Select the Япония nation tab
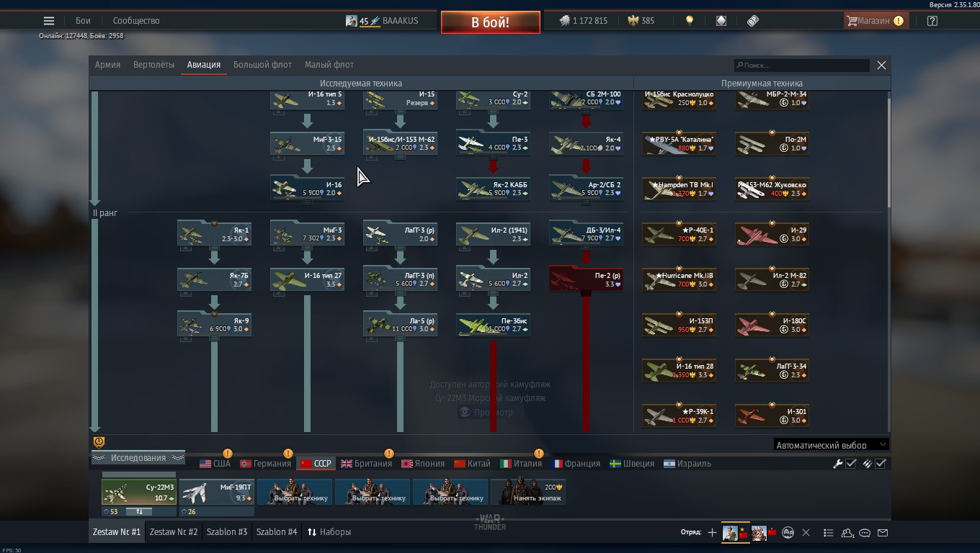980x553 pixels. pos(423,464)
